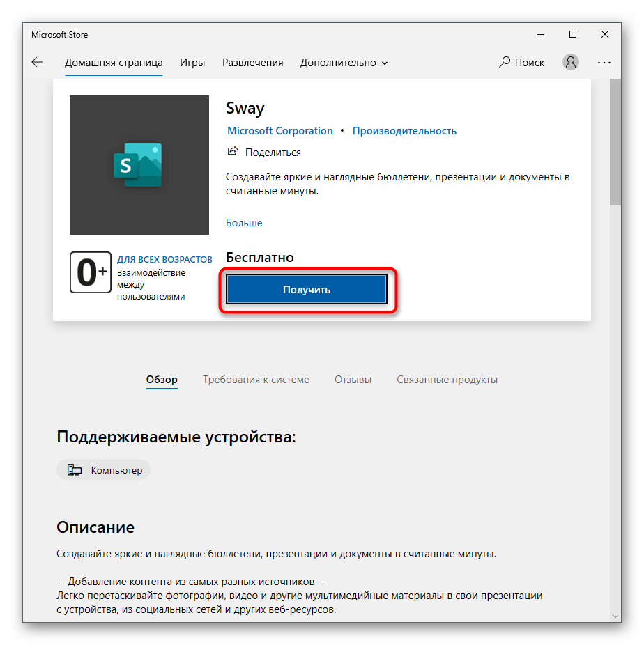Open the Производительность category link
Viewport: 644px width, 645px height.
coord(404,131)
